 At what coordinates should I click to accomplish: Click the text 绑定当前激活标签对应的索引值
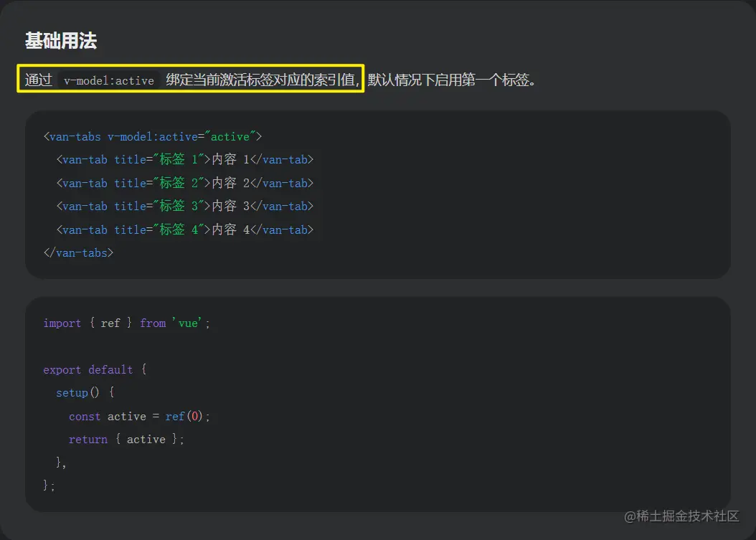[x=260, y=80]
